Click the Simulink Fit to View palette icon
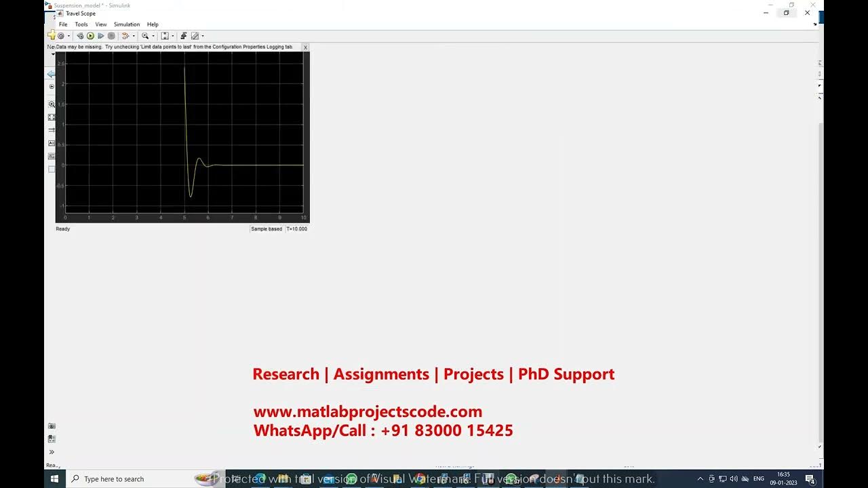This screenshot has width=868, height=488. coord(52,117)
